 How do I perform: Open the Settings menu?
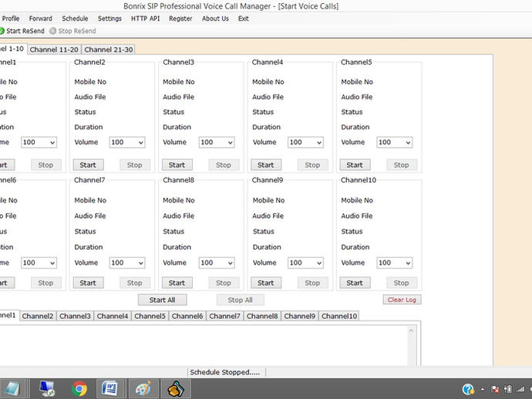pos(109,18)
